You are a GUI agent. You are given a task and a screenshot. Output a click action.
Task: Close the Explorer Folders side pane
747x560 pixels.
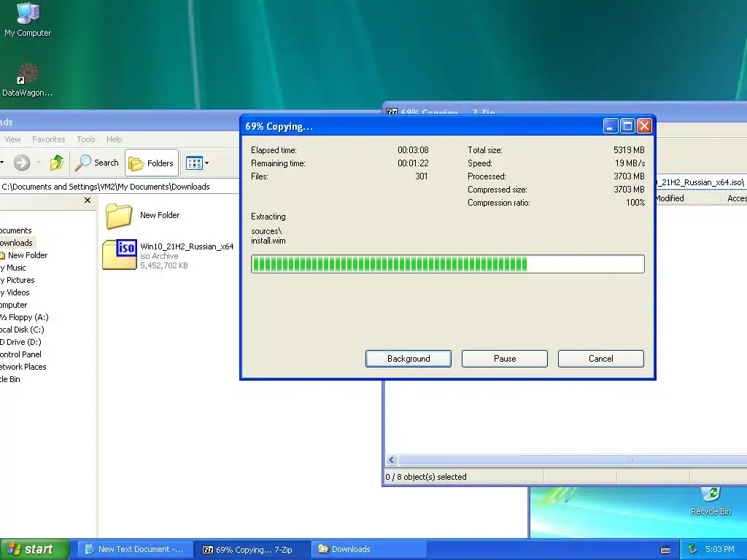[x=88, y=201]
